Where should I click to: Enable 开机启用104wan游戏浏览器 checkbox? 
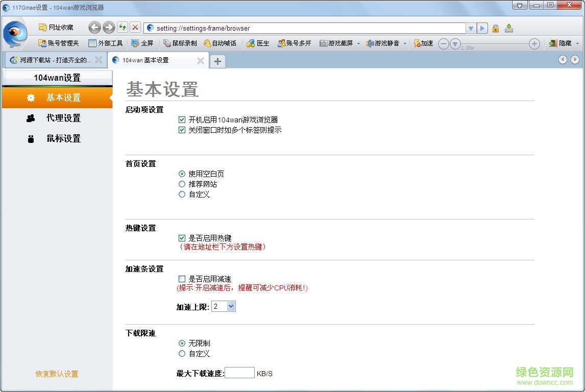pyautogui.click(x=182, y=119)
